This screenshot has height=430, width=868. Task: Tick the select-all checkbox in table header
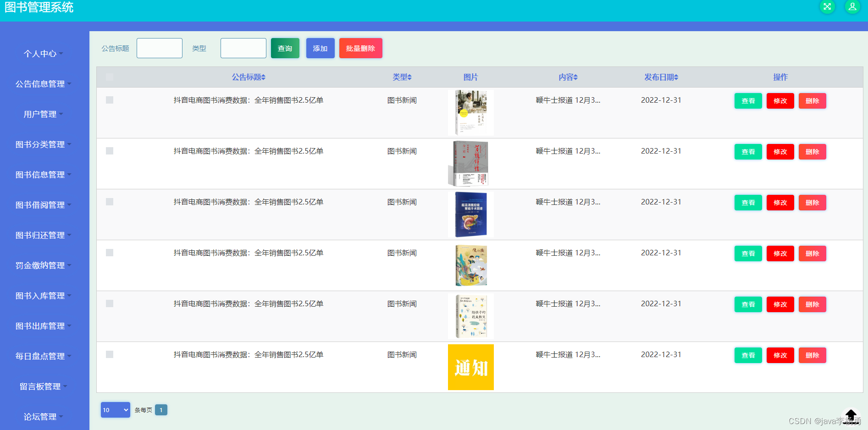click(110, 77)
